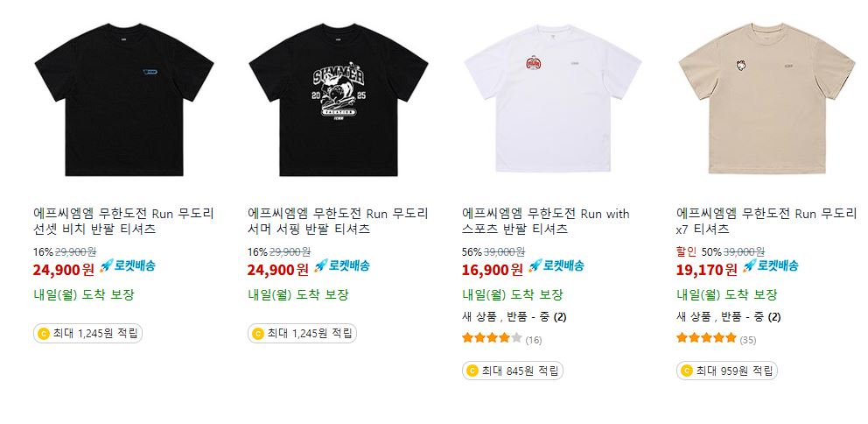The width and height of the screenshot is (868, 424).
Task: Click the 무도리 x7 티셔츠 title link
Action: (766, 221)
